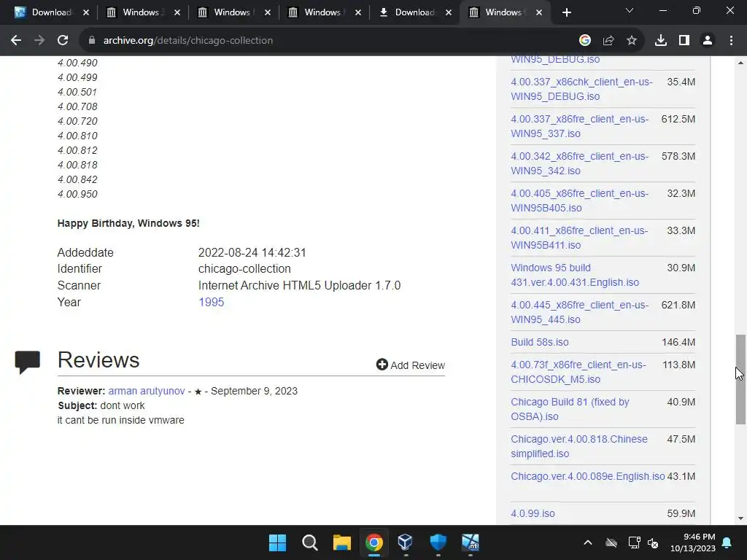Open reviewer arman arutyunov profile
This screenshot has width=747, height=560.
coord(146,391)
